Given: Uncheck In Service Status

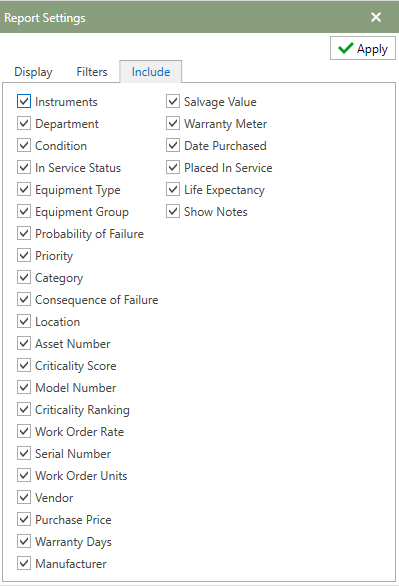Looking at the screenshot, I should 24,167.
